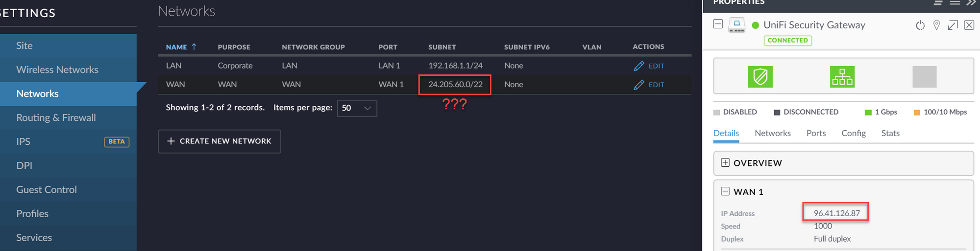Open Routing & Firewall settings
This screenshot has width=980, height=251.
coord(56,117)
